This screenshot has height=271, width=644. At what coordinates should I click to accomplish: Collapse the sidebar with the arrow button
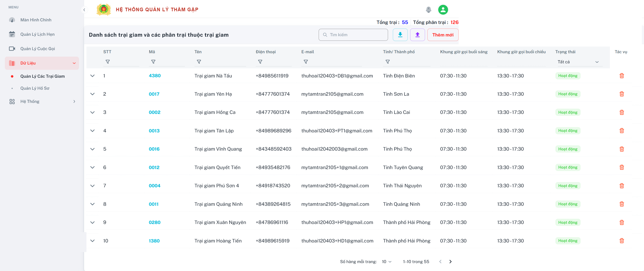coord(84,10)
